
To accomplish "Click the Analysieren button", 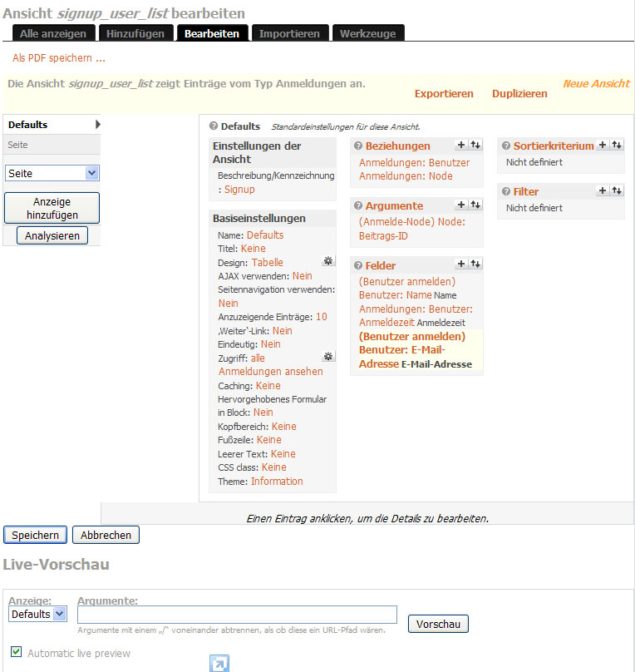I will click(52, 236).
